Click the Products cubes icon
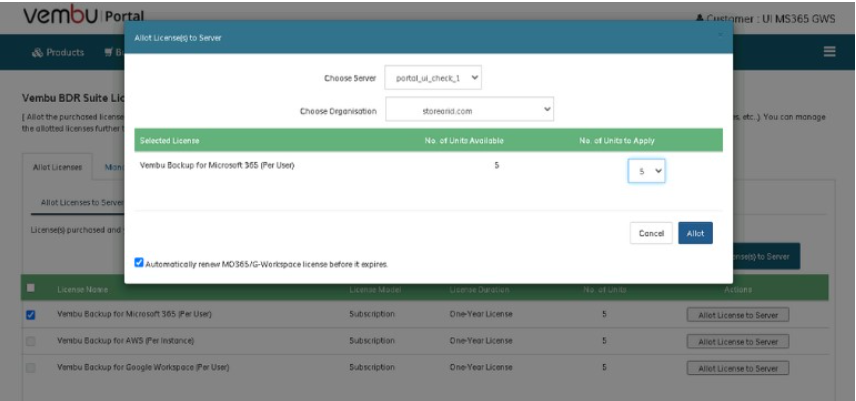 [37, 52]
